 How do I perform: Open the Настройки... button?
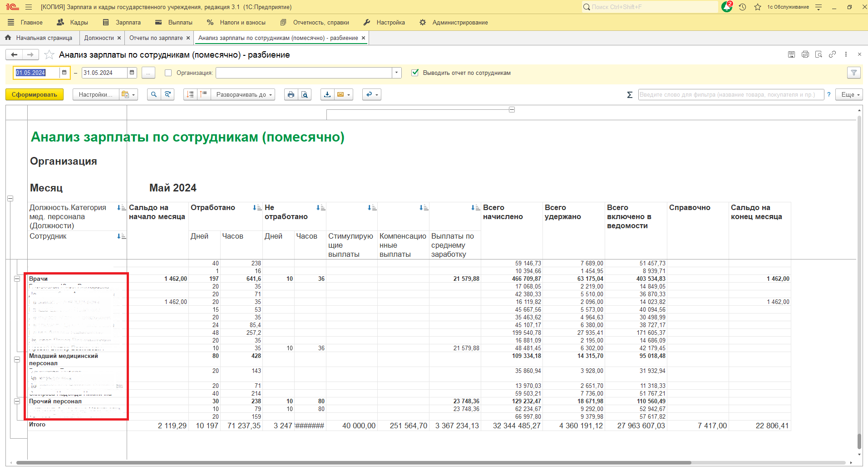tap(96, 94)
